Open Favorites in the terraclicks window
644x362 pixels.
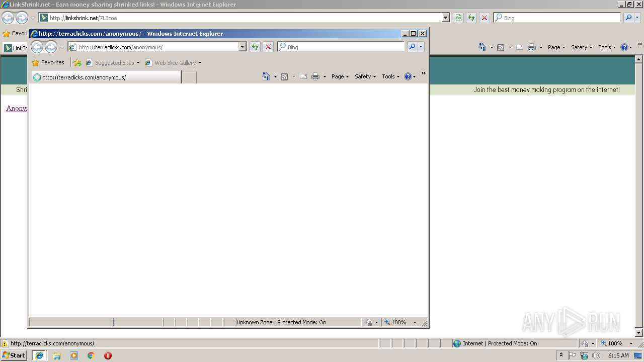(x=48, y=63)
